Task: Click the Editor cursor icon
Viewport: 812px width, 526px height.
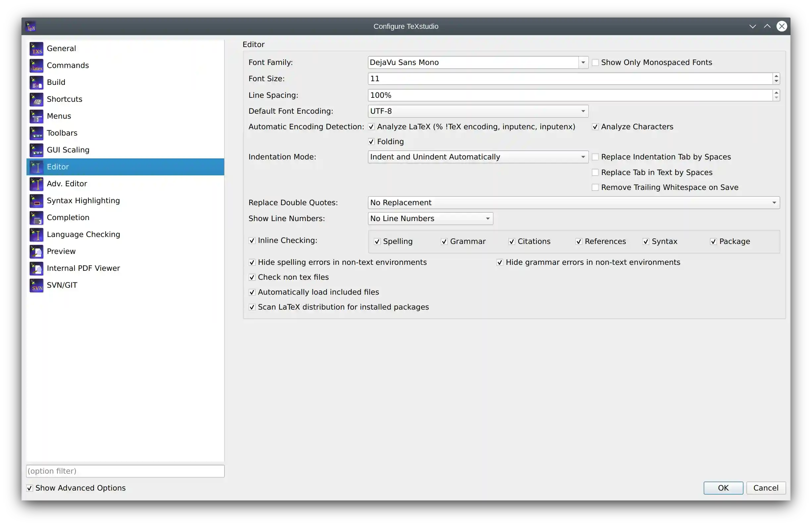Action: pyautogui.click(x=36, y=167)
